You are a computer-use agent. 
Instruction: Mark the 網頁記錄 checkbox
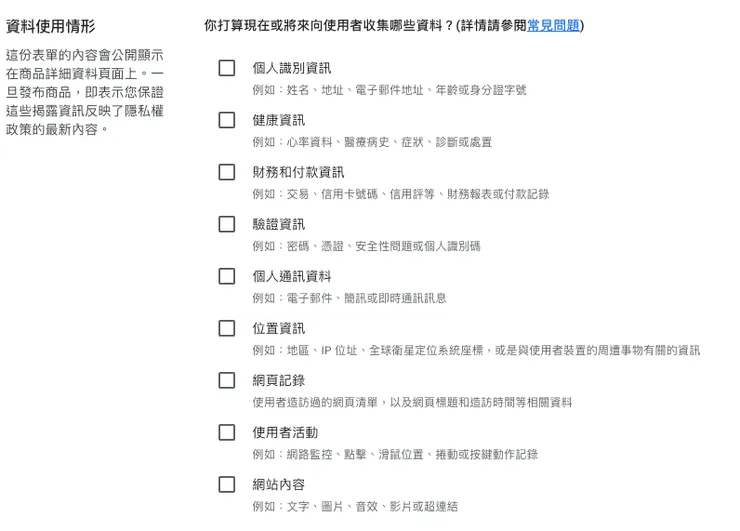(227, 380)
